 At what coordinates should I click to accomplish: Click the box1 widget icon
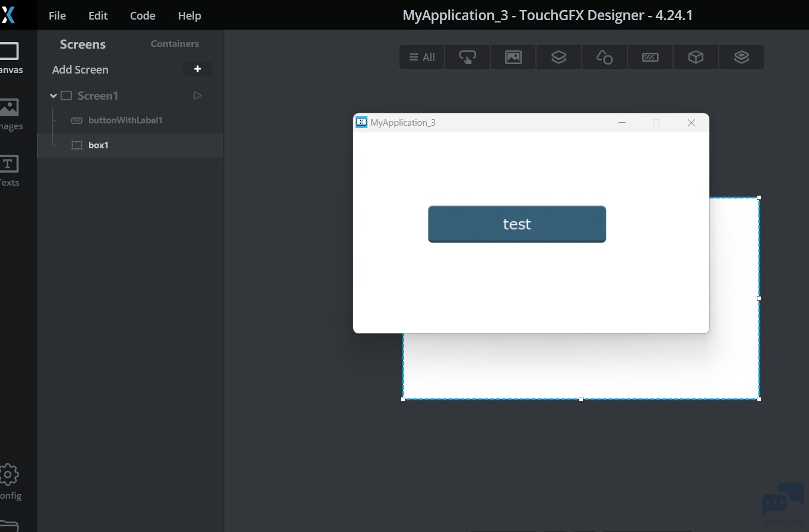click(x=77, y=145)
